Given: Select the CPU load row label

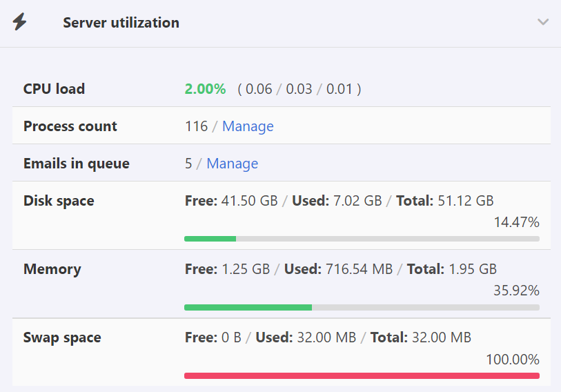Looking at the screenshot, I should 55,89.
